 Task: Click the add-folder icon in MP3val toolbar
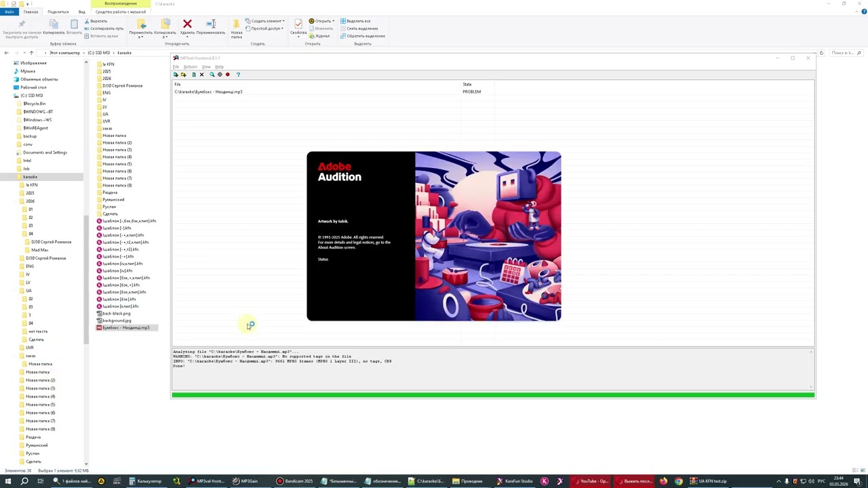[183, 75]
